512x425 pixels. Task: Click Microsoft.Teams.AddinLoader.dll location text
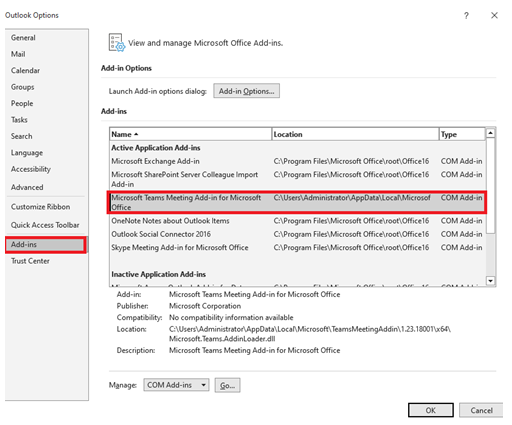(x=222, y=339)
